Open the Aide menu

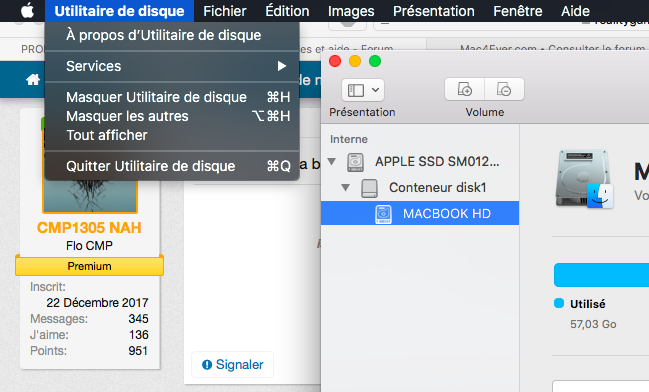point(575,11)
